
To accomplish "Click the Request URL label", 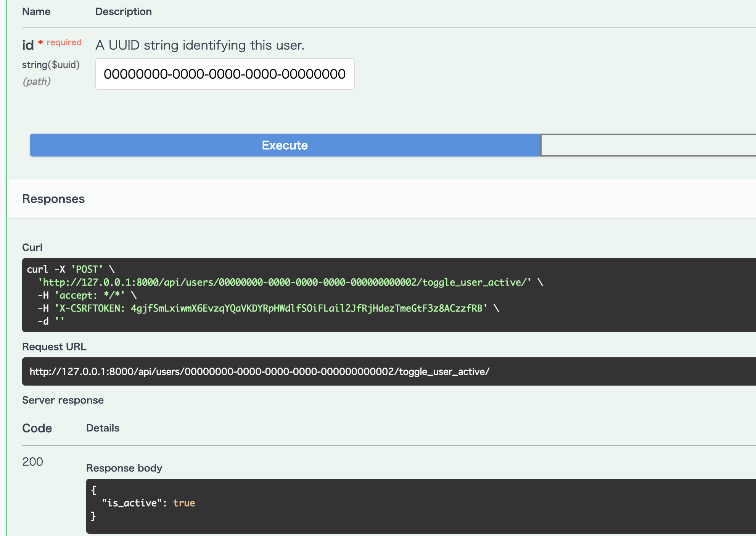I will (x=54, y=347).
